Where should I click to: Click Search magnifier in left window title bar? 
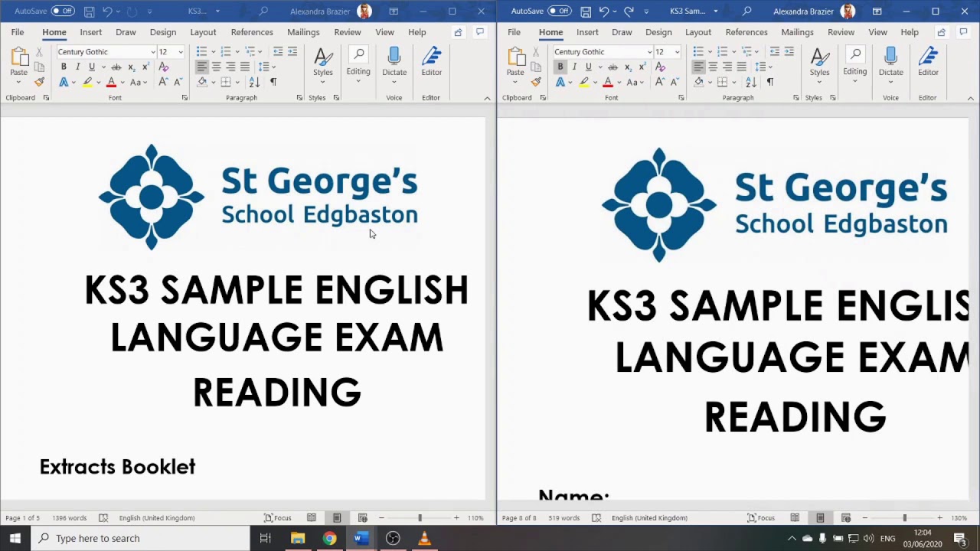[263, 11]
